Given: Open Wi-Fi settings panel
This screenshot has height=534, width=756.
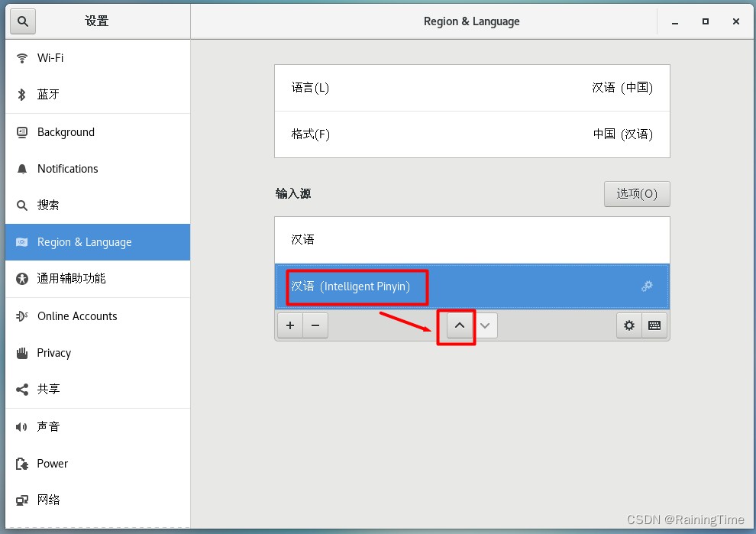Looking at the screenshot, I should pos(98,58).
